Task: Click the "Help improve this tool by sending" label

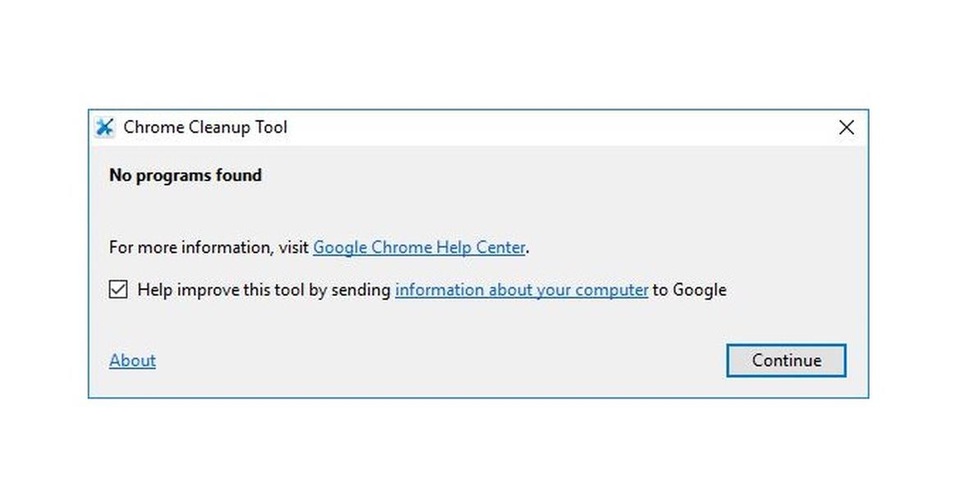Action: tap(264, 290)
